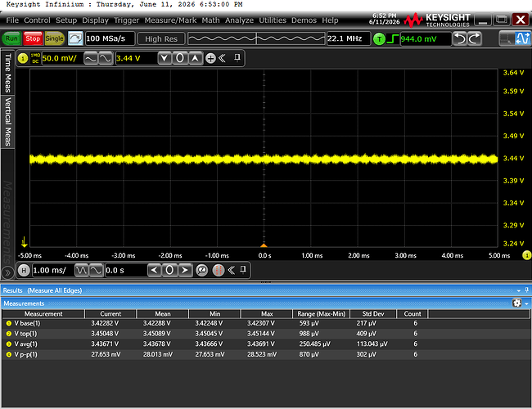Open the Results panel dropdown arrow

(518, 290)
